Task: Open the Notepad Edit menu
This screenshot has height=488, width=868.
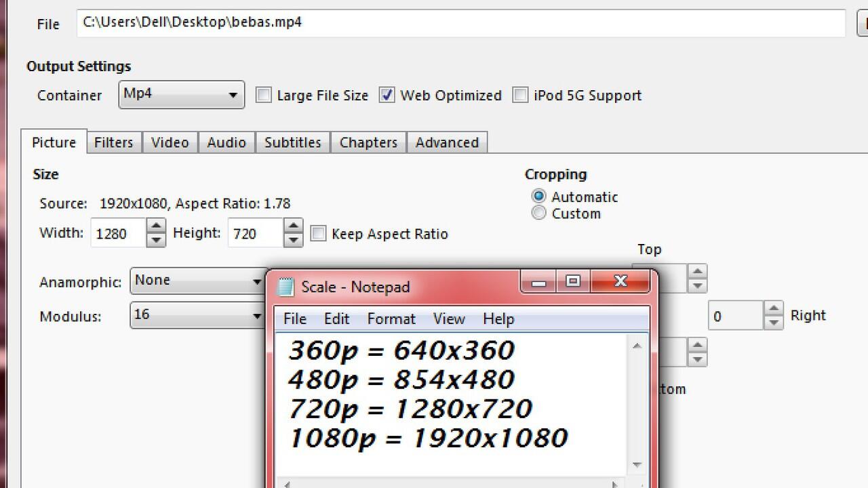Action: click(x=336, y=319)
